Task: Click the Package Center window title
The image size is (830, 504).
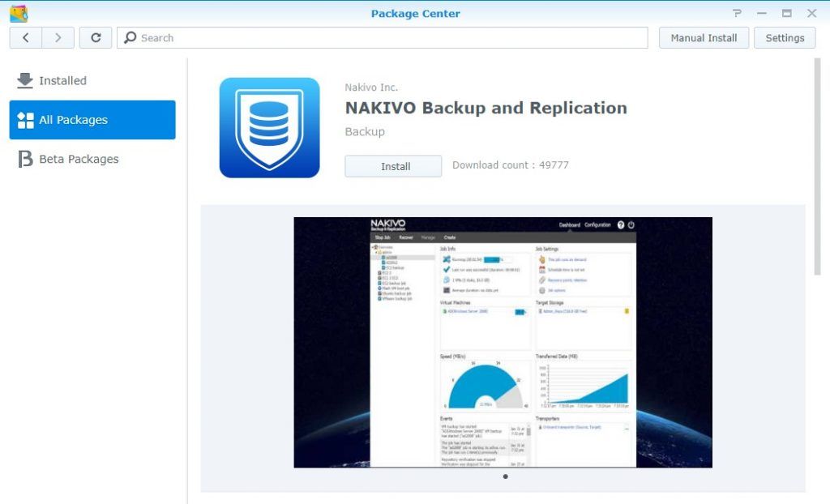Action: coord(416,14)
